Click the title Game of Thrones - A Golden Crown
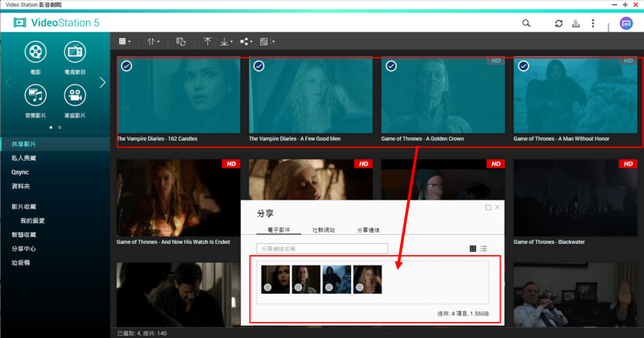Screen dimensions: 644x338 coord(422,138)
